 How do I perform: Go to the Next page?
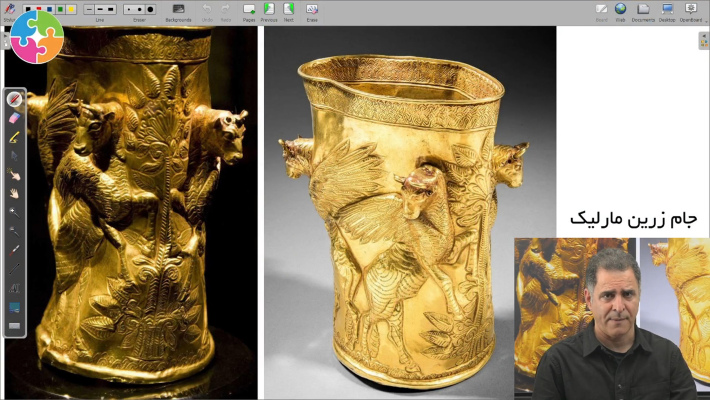[x=288, y=12]
